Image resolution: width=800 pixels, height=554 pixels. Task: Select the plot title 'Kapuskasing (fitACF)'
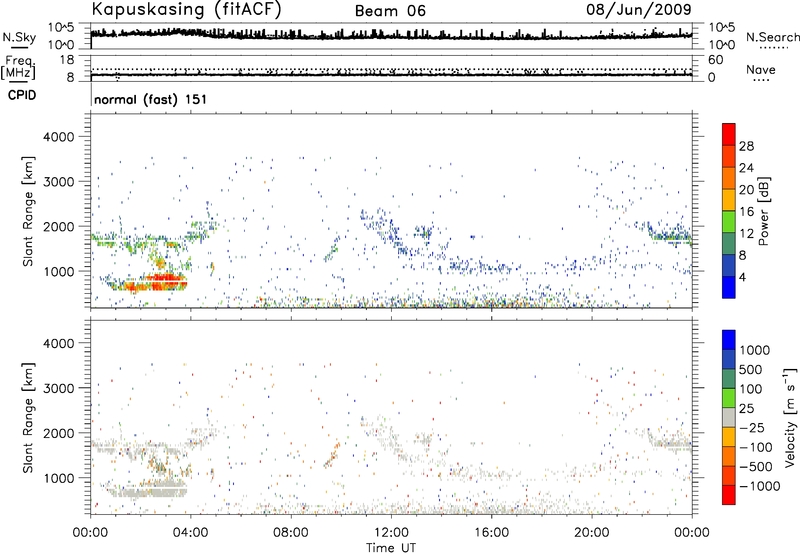pos(186,9)
